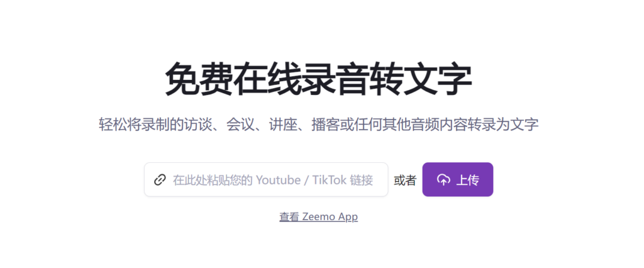This screenshot has width=644, height=268.
Task: Click the 转文字 characters ending the title
Action: pyautogui.click(x=421, y=79)
